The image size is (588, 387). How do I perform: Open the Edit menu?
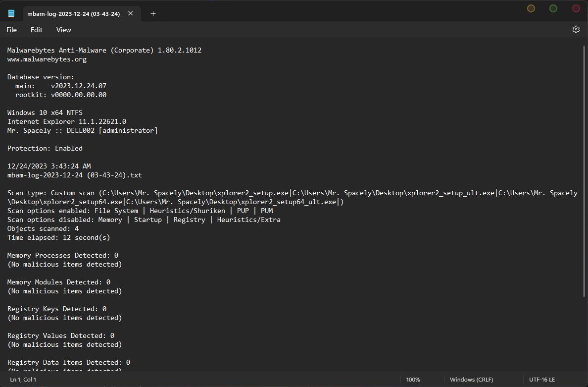[36, 30]
